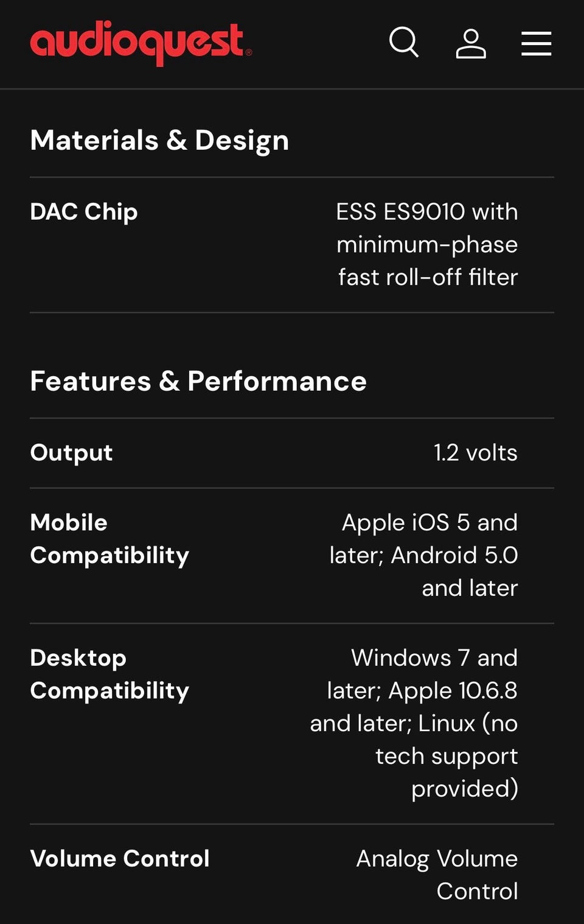This screenshot has height=924, width=584.
Task: Open the user account icon
Action: pos(471,44)
